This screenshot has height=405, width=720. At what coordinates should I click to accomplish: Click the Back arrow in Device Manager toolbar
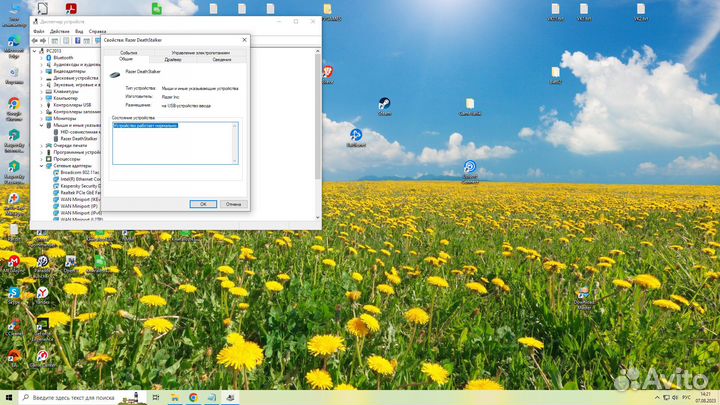click(35, 41)
